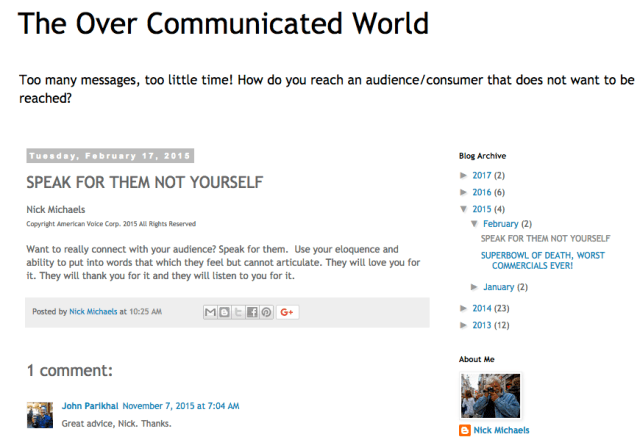Open the 2013 archive year link

[x=483, y=325]
